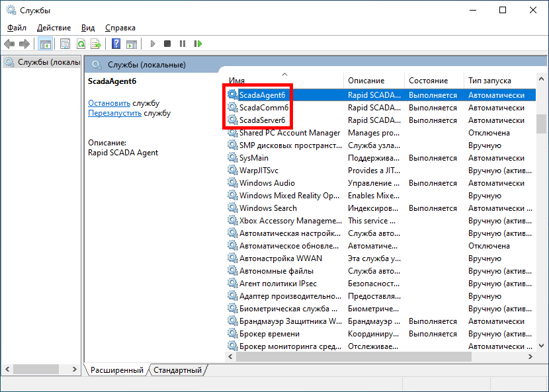Click the Refresh toolbar icon
Screen dimensions: 549x392
click(81, 44)
